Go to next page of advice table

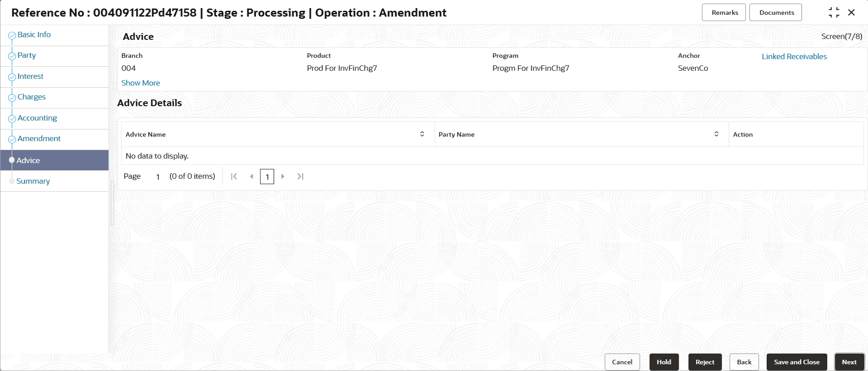(x=283, y=177)
